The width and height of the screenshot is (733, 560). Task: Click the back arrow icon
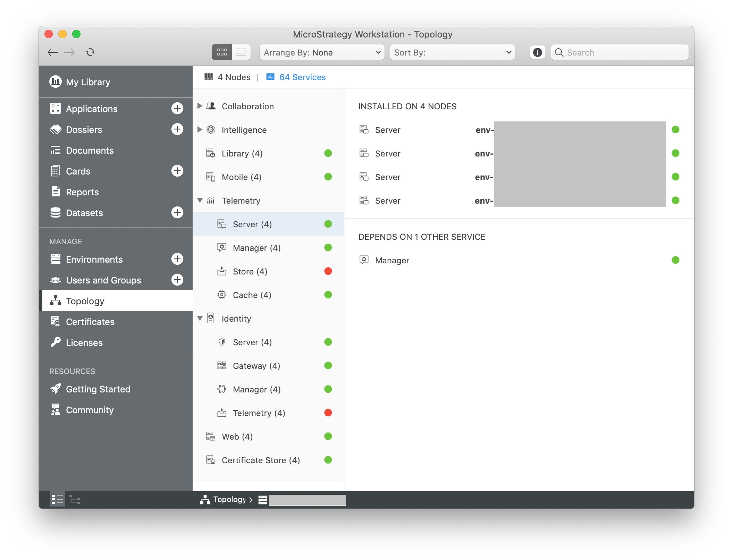tap(53, 52)
